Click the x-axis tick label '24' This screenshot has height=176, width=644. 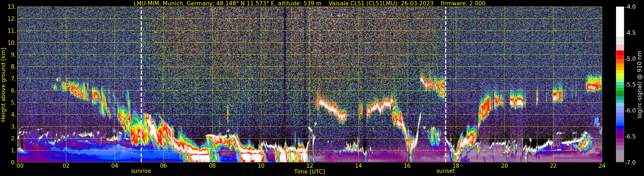[x=602, y=166]
